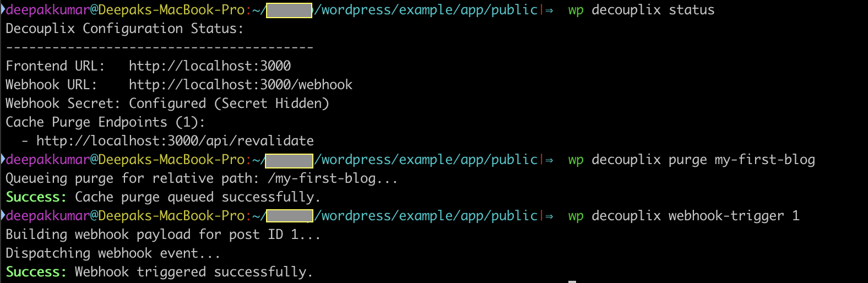
Task: Click the 'Cache Purge Endpoints (1):' line
Action: pyautogui.click(x=105, y=122)
